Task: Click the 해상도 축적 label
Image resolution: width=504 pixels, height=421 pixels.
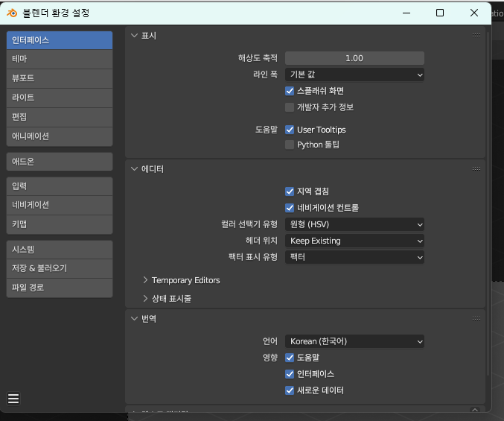Action: coord(258,58)
